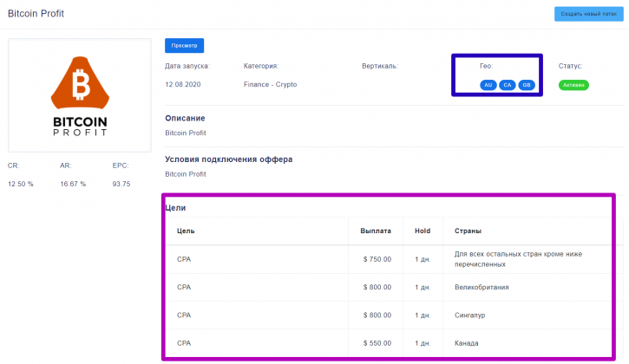
Task: Select the CA geo badge
Action: coord(507,85)
